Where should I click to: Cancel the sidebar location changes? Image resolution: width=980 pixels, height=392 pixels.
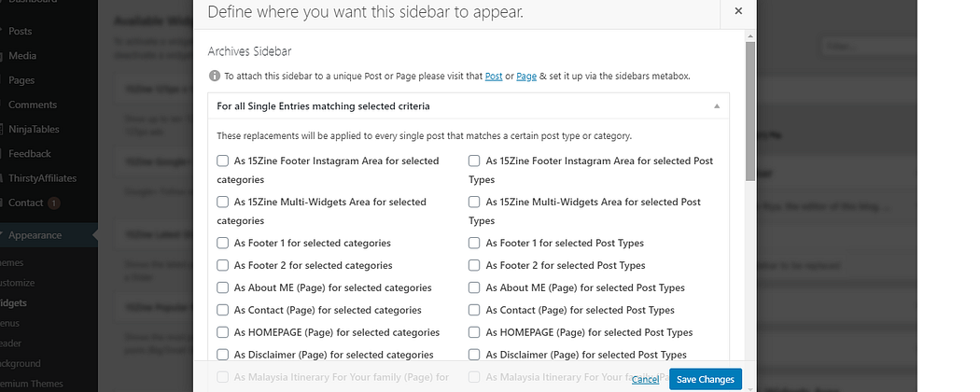tap(645, 380)
